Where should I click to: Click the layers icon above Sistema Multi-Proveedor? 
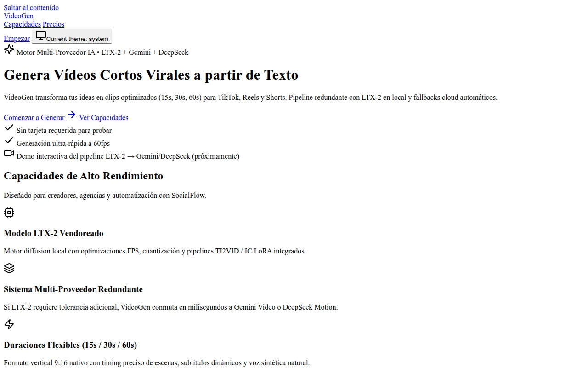pyautogui.click(x=9, y=268)
